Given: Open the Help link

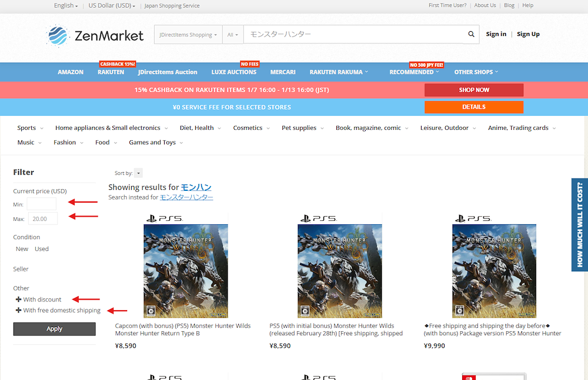Looking at the screenshot, I should 527,5.
